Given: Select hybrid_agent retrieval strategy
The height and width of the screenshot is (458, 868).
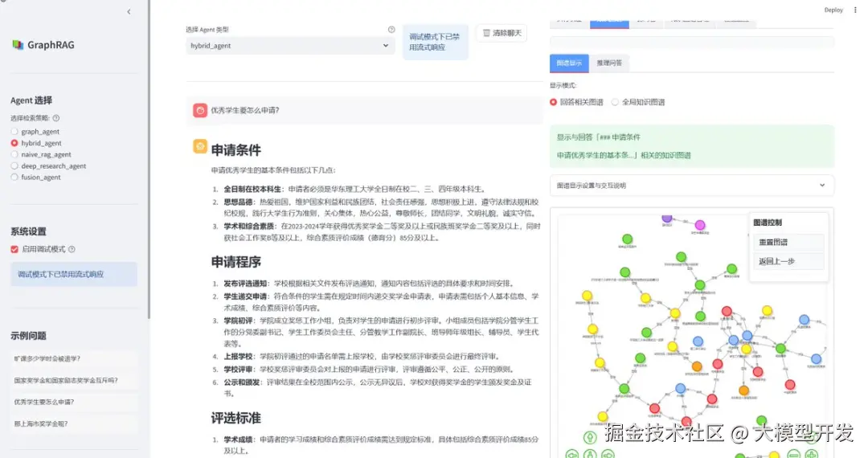Looking at the screenshot, I should 36,143.
